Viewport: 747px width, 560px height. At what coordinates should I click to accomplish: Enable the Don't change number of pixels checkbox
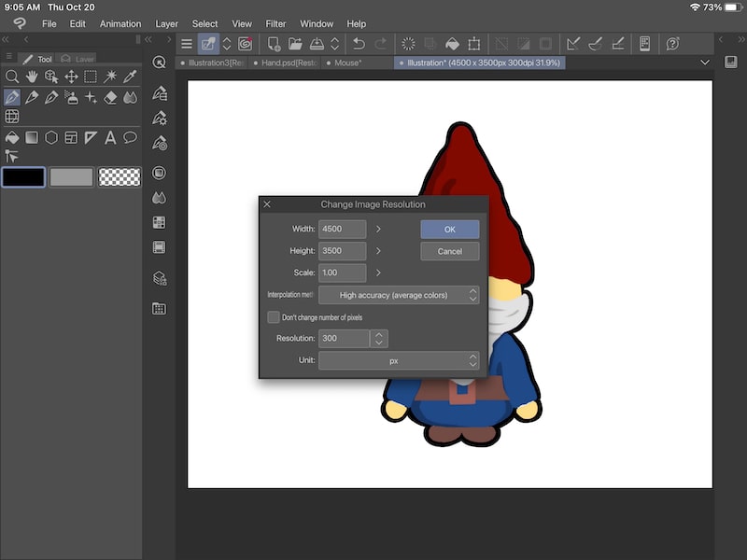(274, 316)
